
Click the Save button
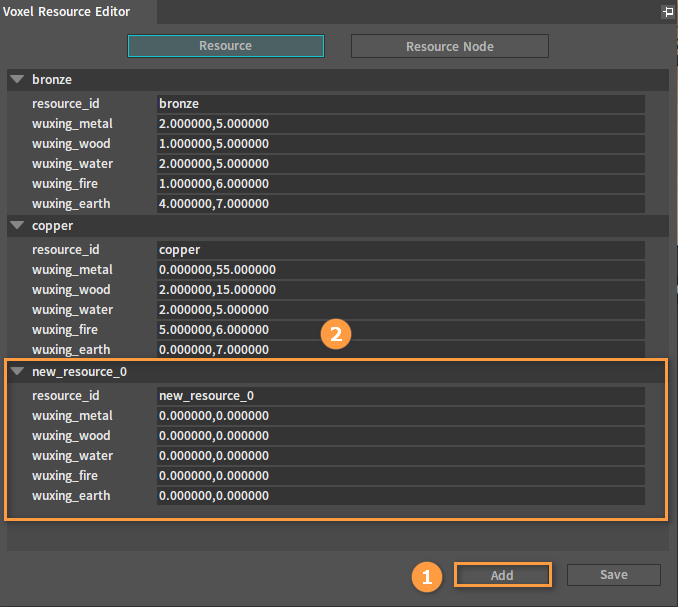point(614,575)
